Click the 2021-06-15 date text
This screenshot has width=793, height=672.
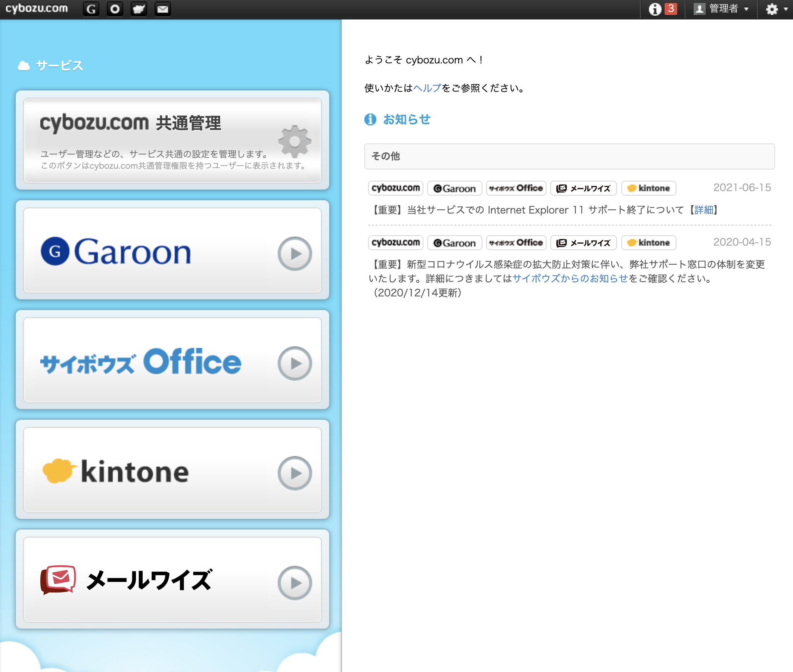(742, 187)
